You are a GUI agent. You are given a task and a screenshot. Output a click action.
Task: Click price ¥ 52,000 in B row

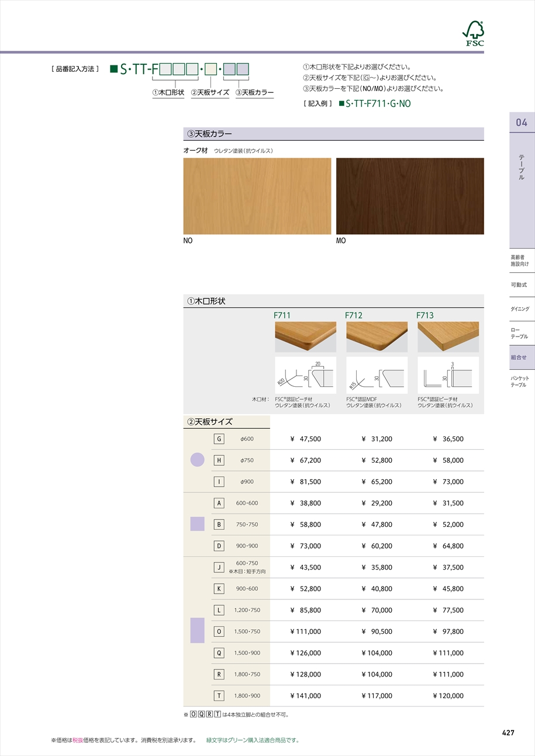point(448,525)
